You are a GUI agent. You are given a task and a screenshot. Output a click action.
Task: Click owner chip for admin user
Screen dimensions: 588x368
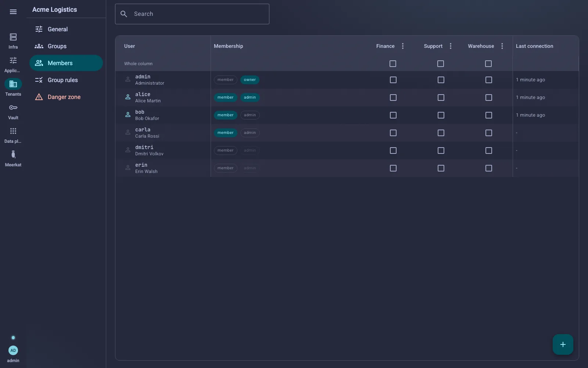click(x=250, y=80)
